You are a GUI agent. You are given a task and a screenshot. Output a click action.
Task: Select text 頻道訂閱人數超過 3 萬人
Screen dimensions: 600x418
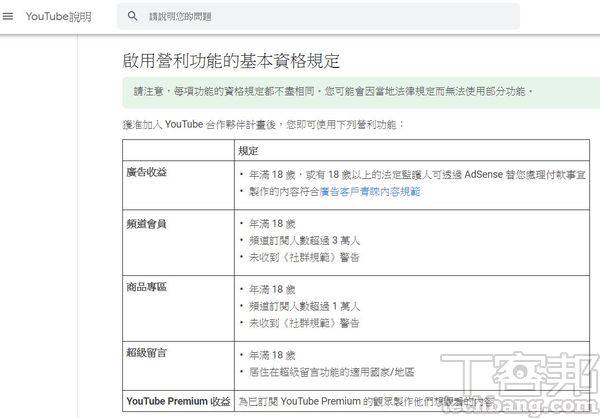pos(304,240)
